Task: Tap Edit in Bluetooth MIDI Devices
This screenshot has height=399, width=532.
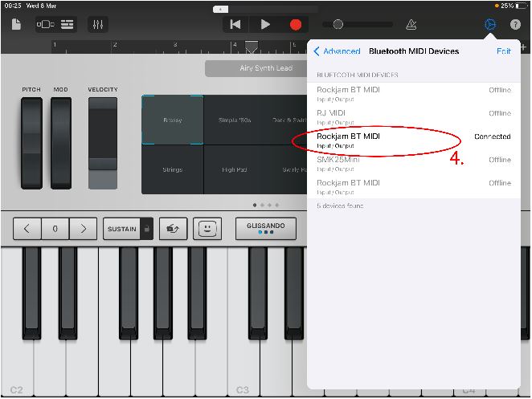Action: [503, 51]
